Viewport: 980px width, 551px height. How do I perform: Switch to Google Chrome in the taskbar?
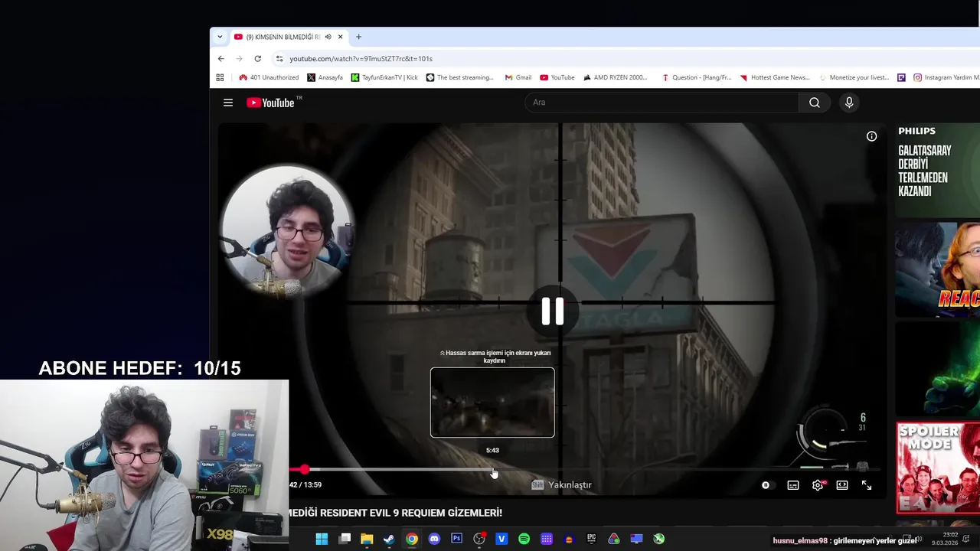coord(412,539)
